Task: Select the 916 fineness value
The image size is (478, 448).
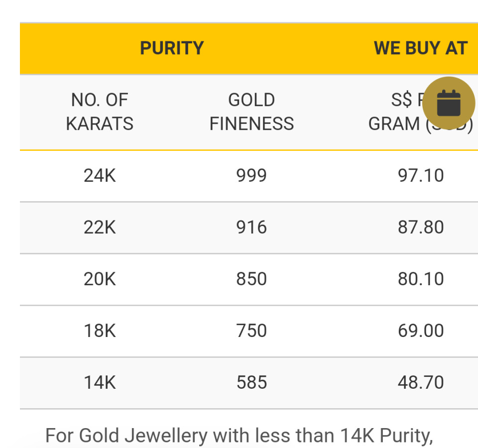Action: click(251, 227)
